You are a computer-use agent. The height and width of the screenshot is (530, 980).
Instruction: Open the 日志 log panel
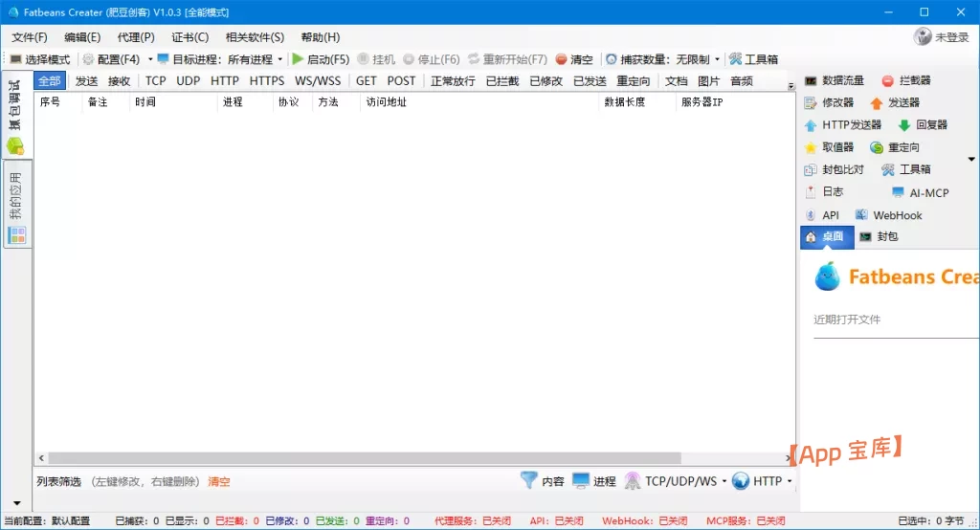click(x=824, y=192)
